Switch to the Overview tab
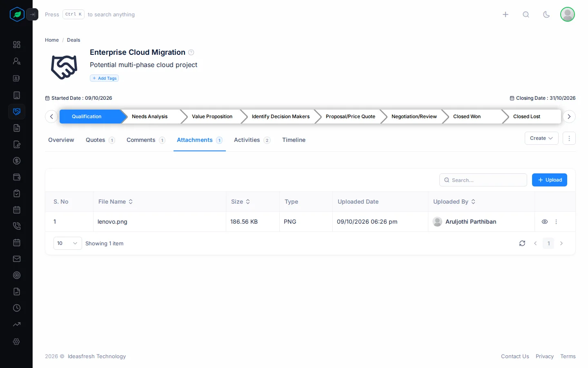The image size is (588, 368). click(x=61, y=140)
